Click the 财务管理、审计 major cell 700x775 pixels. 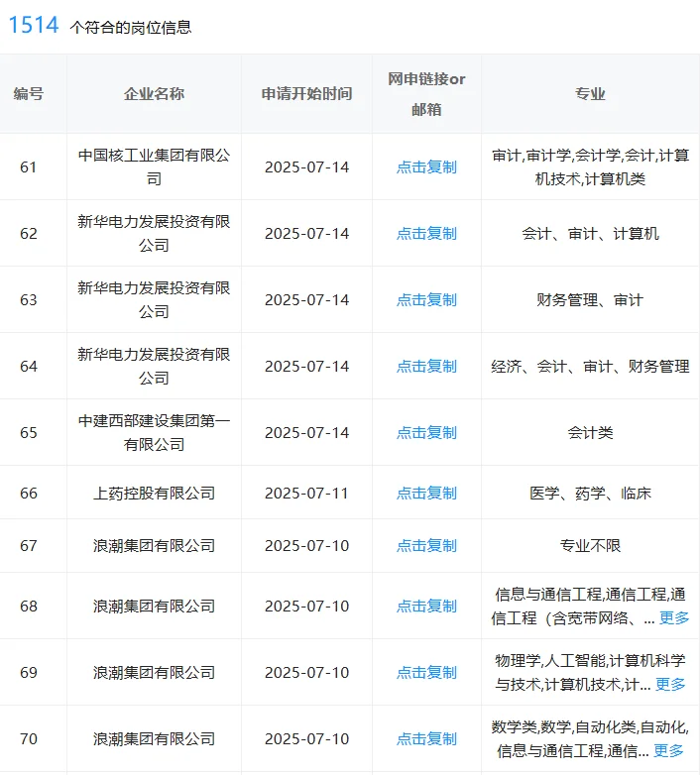tap(590, 300)
